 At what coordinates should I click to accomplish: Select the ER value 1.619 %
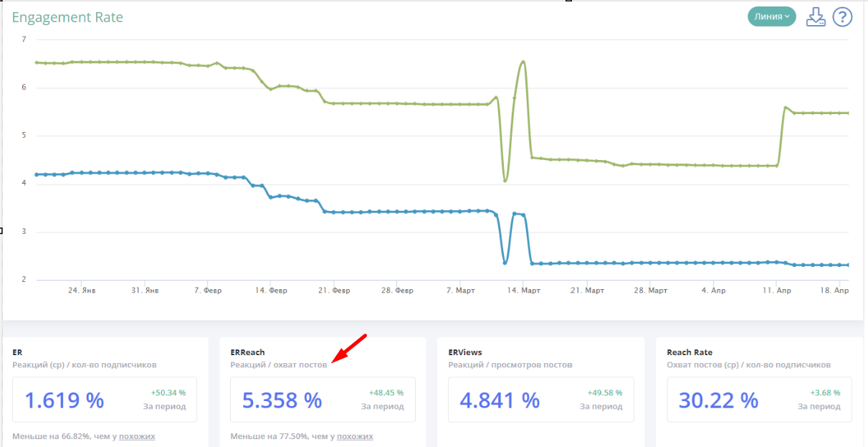(x=65, y=400)
